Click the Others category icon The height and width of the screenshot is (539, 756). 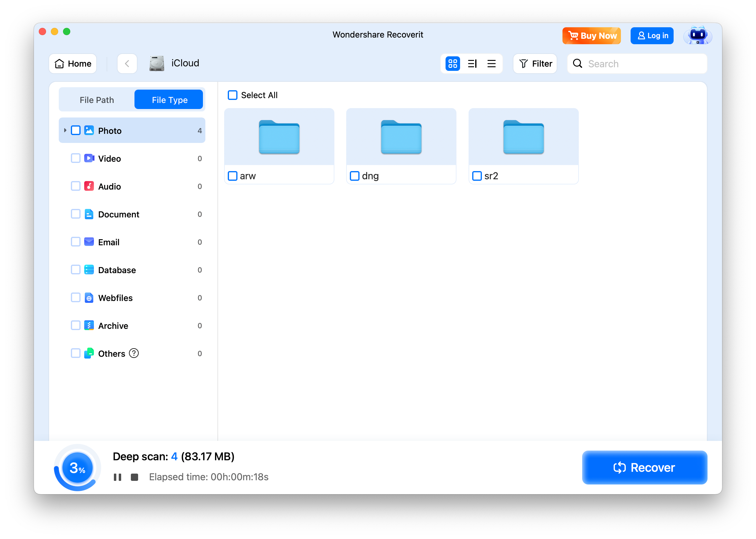89,353
